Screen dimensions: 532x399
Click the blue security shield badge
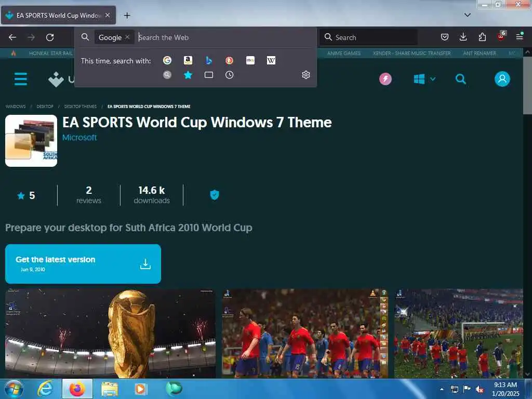coord(215,195)
